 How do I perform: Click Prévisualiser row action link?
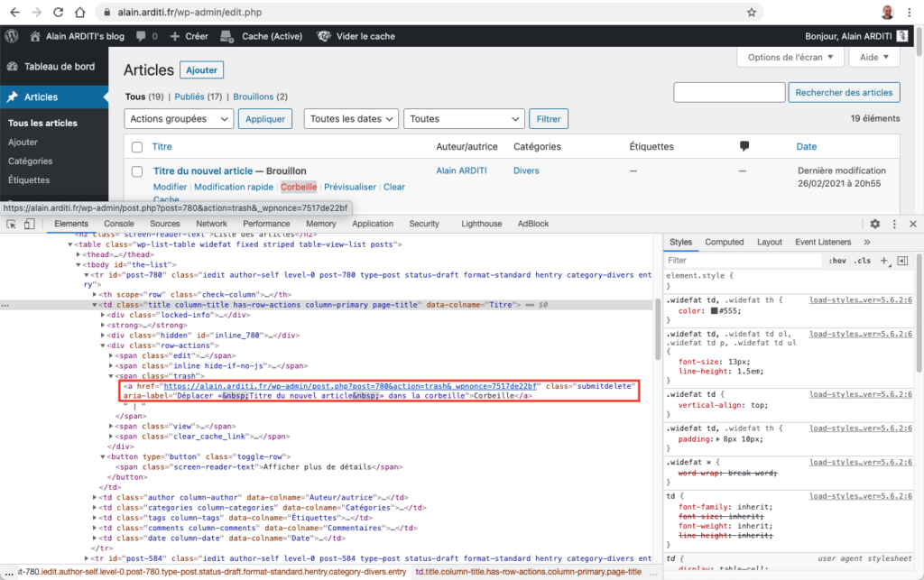(x=350, y=187)
